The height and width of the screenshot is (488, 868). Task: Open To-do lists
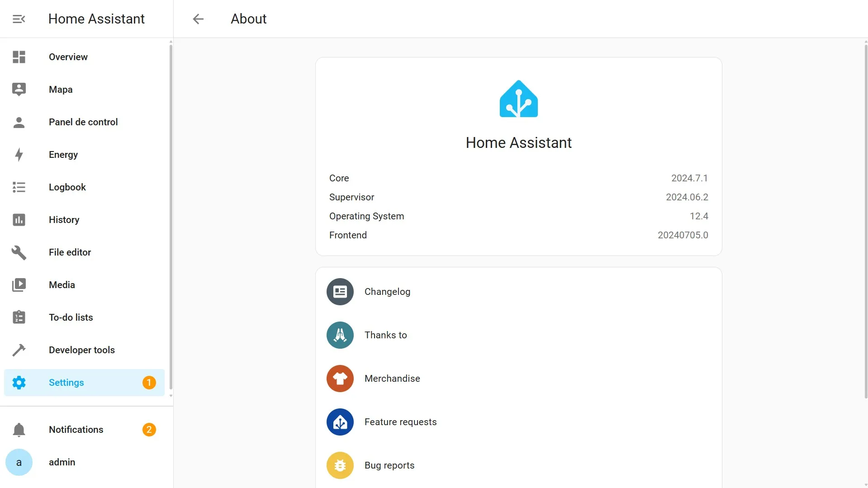click(x=85, y=317)
